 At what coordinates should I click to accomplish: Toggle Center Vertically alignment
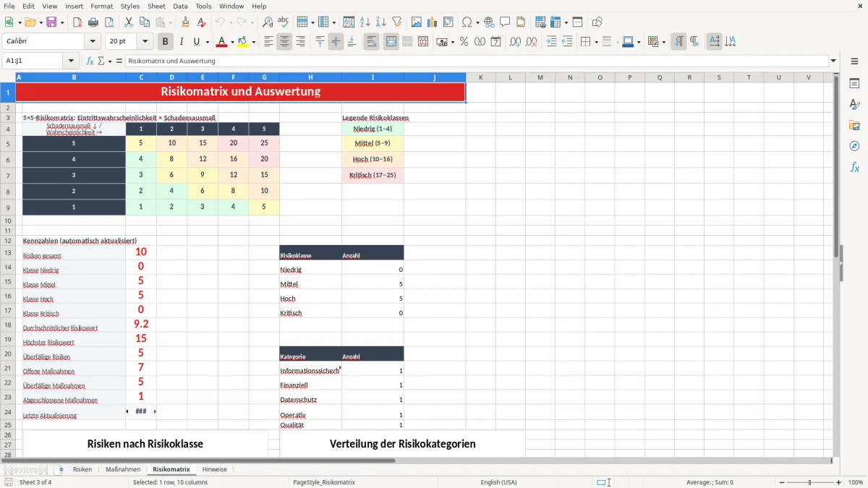(336, 42)
